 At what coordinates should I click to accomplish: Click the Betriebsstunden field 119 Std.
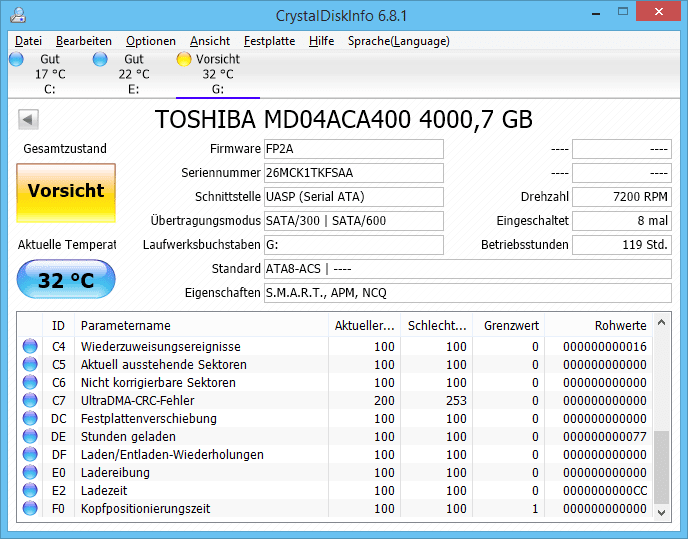622,245
